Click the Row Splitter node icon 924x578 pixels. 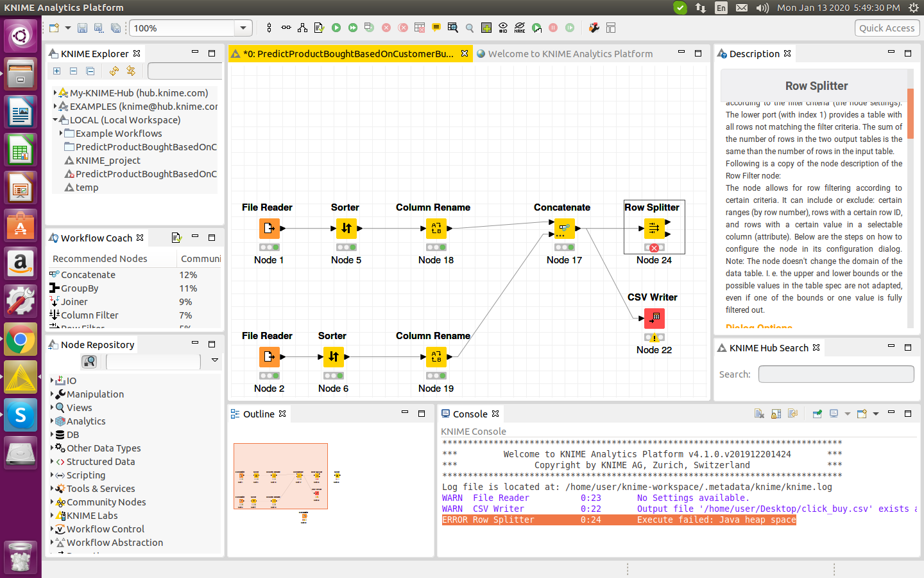654,228
